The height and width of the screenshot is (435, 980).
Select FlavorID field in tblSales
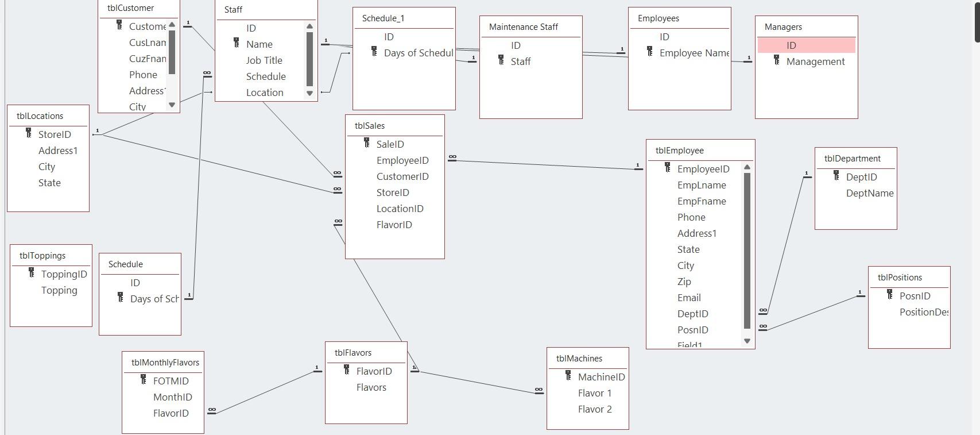[x=394, y=225]
